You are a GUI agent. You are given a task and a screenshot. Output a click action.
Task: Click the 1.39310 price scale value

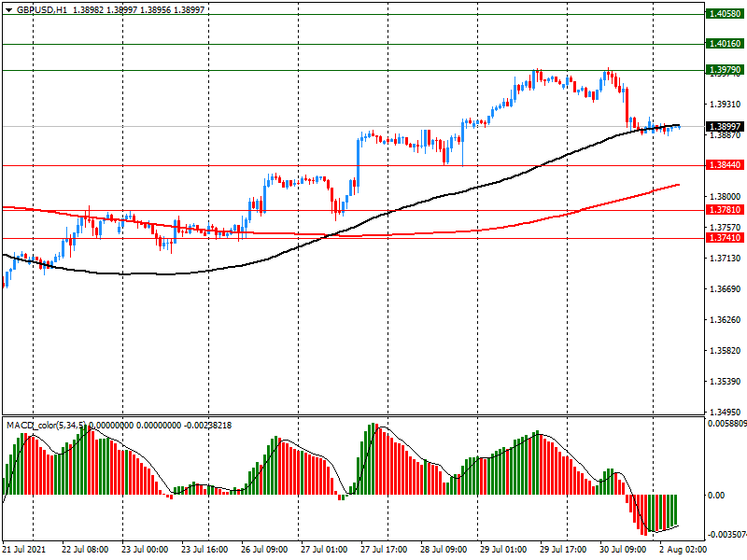(x=726, y=105)
